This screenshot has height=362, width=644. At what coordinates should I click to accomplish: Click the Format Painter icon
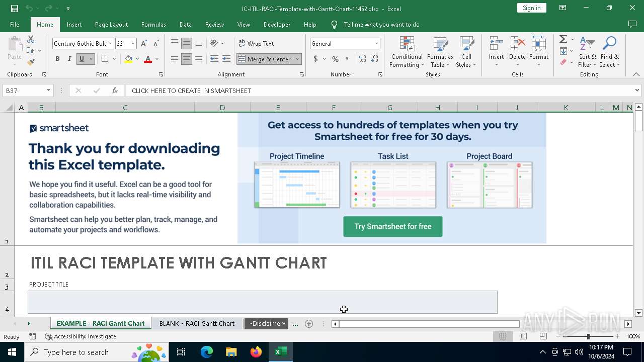pyautogui.click(x=31, y=62)
